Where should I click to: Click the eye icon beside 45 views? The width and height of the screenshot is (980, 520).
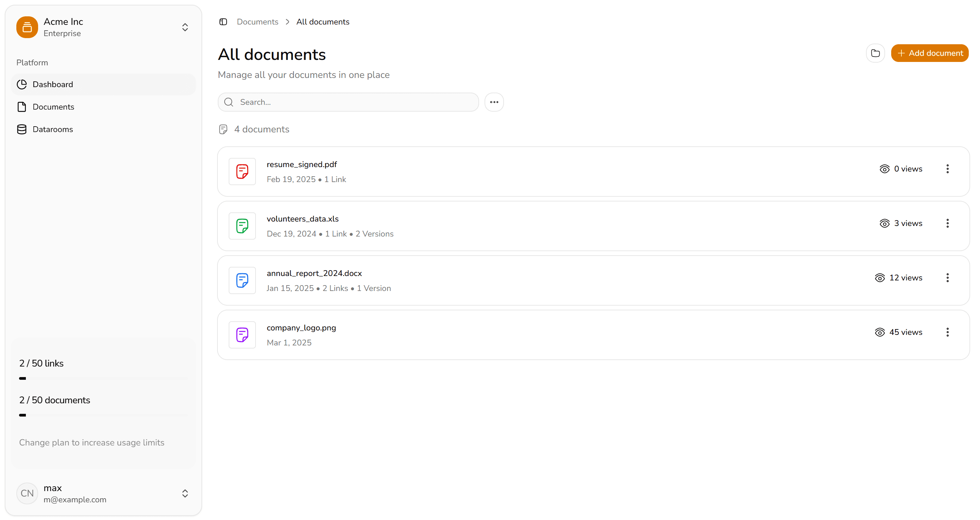pos(880,332)
